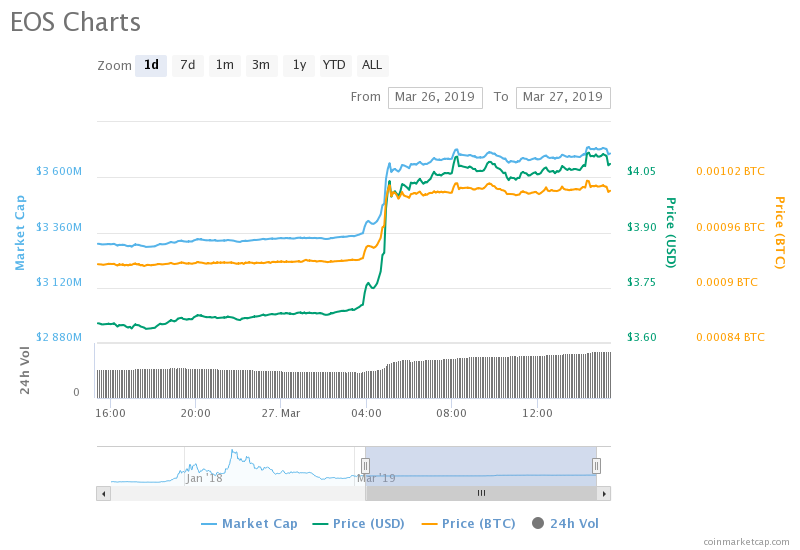The height and width of the screenshot is (550, 800).
Task: Switch zoom range to 7d
Action: click(x=187, y=65)
